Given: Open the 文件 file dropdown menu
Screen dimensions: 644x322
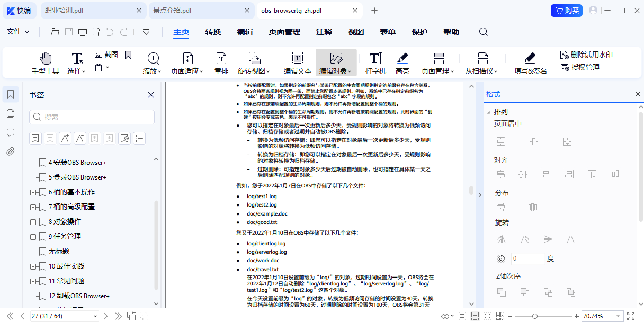Looking at the screenshot, I should [18, 32].
